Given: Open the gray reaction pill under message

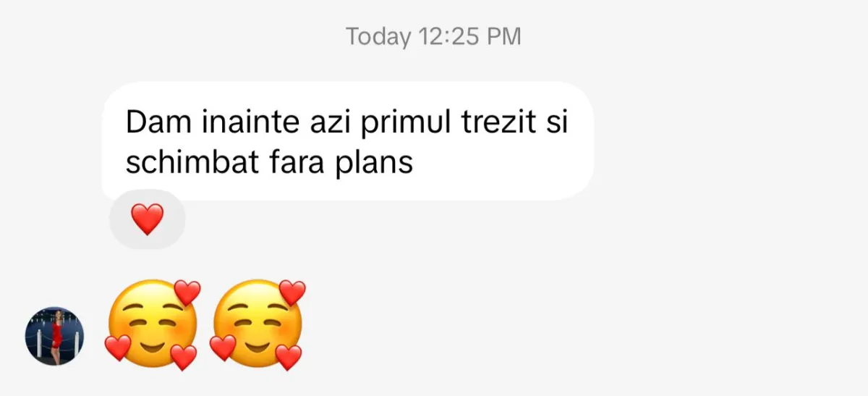Looking at the screenshot, I should (148, 219).
